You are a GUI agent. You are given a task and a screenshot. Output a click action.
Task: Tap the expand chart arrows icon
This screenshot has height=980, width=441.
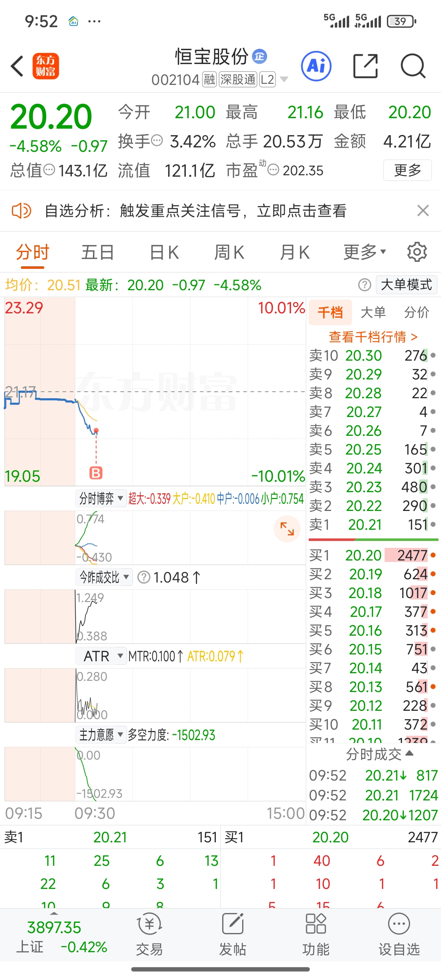(x=287, y=528)
